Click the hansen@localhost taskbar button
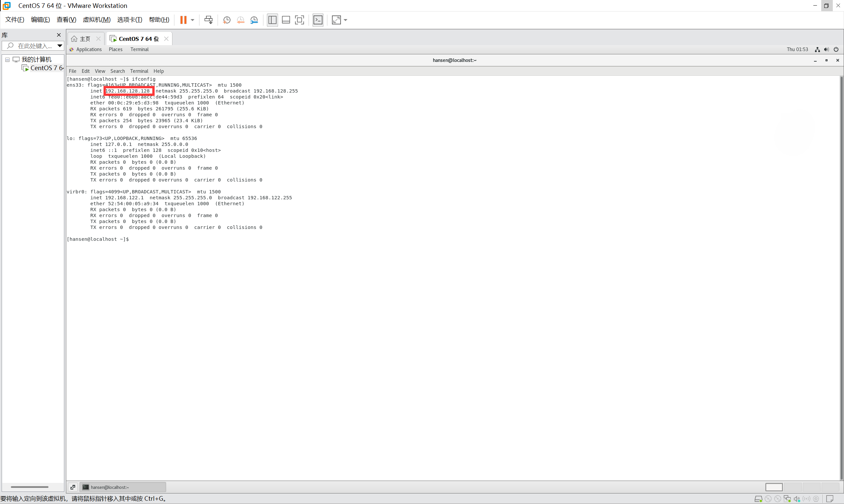844x504 pixels. coord(122,487)
